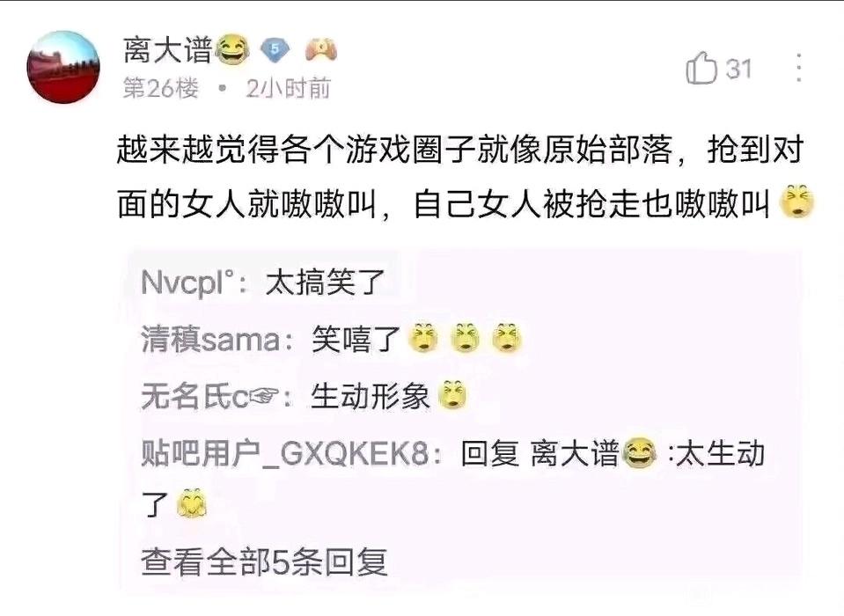
Task: Tap the 31 likes count
Action: pyautogui.click(x=738, y=69)
